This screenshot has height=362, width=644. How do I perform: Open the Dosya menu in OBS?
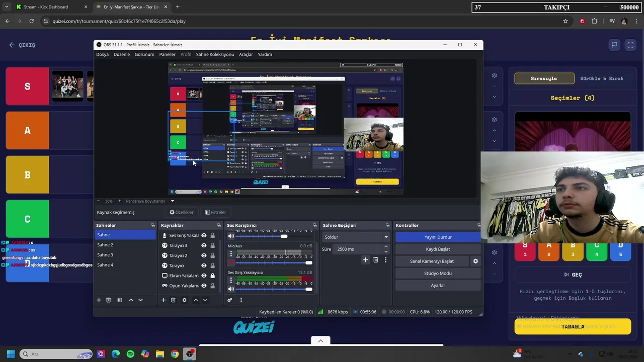(x=103, y=54)
